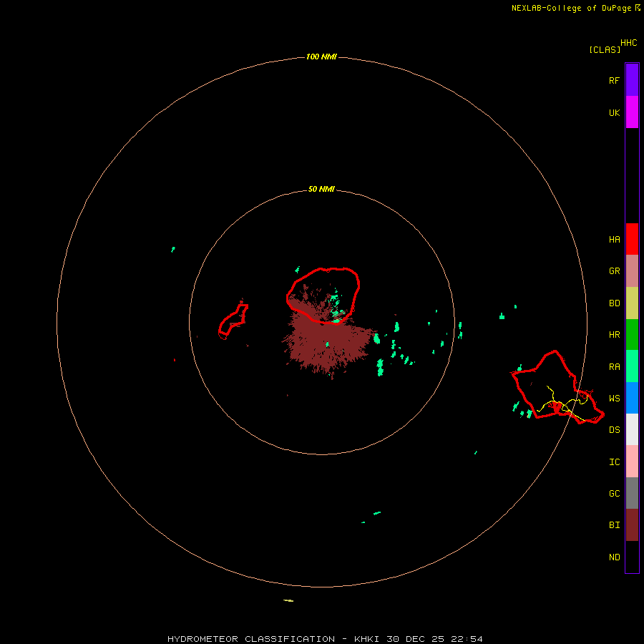
Task: Click the 50 NMI range ring label
Action: tap(321, 190)
